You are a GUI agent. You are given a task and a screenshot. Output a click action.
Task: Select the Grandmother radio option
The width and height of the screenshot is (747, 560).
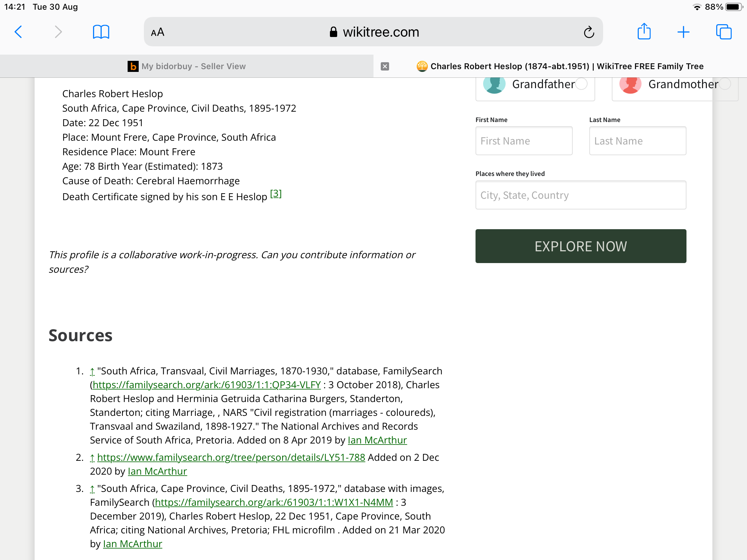(x=725, y=84)
